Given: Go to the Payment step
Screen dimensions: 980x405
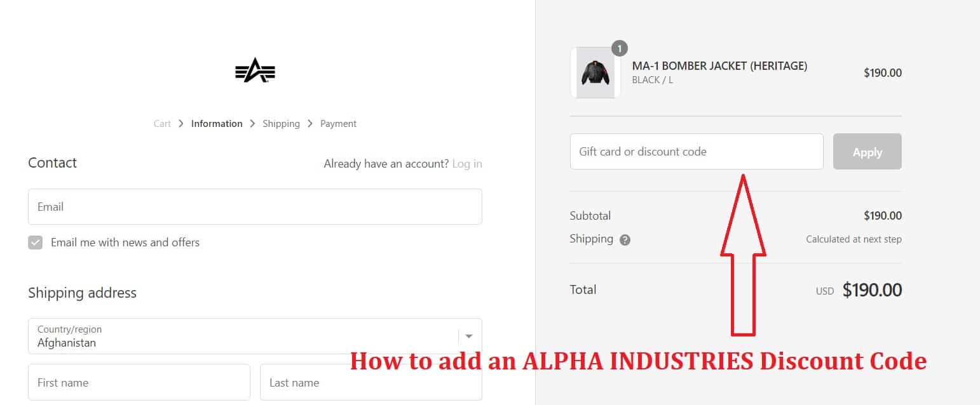Looking at the screenshot, I should [x=338, y=123].
